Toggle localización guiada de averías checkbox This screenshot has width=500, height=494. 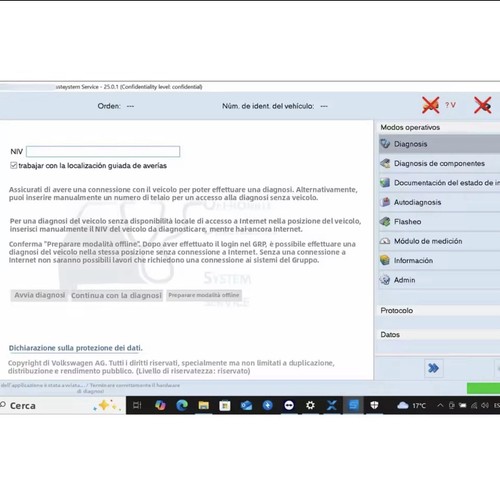click(14, 165)
